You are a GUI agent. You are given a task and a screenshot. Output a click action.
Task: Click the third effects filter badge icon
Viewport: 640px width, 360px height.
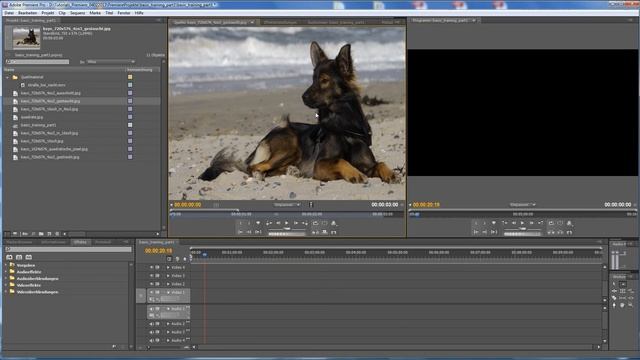(x=29, y=257)
